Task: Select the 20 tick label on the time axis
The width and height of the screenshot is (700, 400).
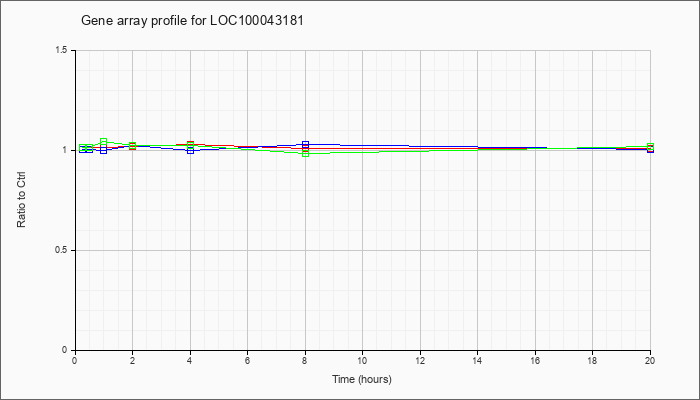Action: point(650,360)
